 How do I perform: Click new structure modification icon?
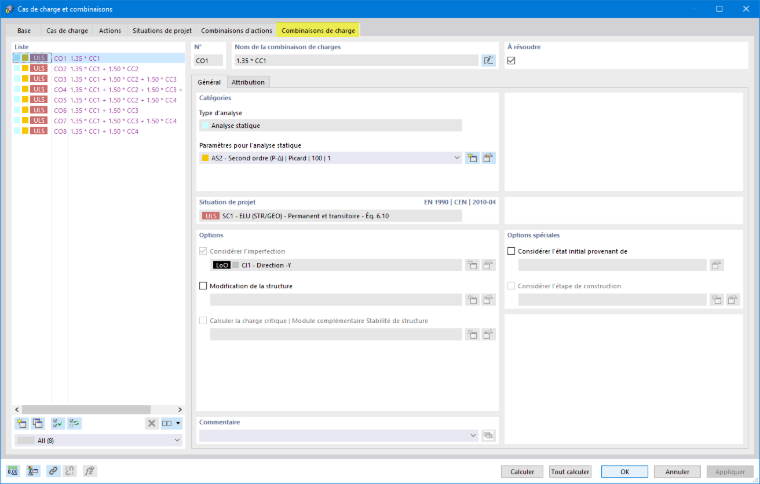[x=472, y=300]
